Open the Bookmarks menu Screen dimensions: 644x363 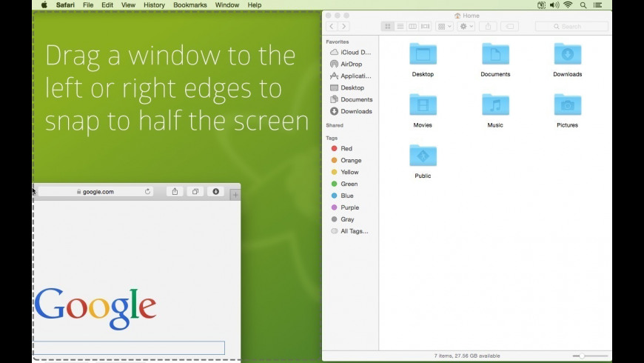tap(190, 5)
